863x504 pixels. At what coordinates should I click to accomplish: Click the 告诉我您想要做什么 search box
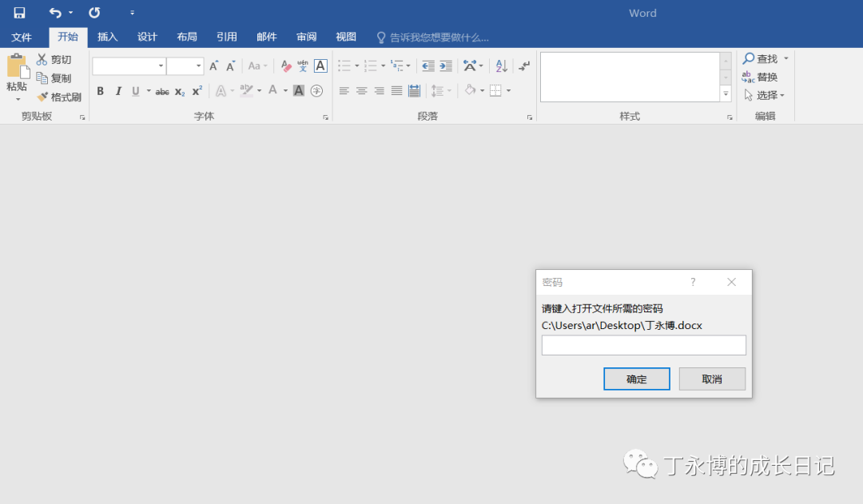(x=432, y=38)
